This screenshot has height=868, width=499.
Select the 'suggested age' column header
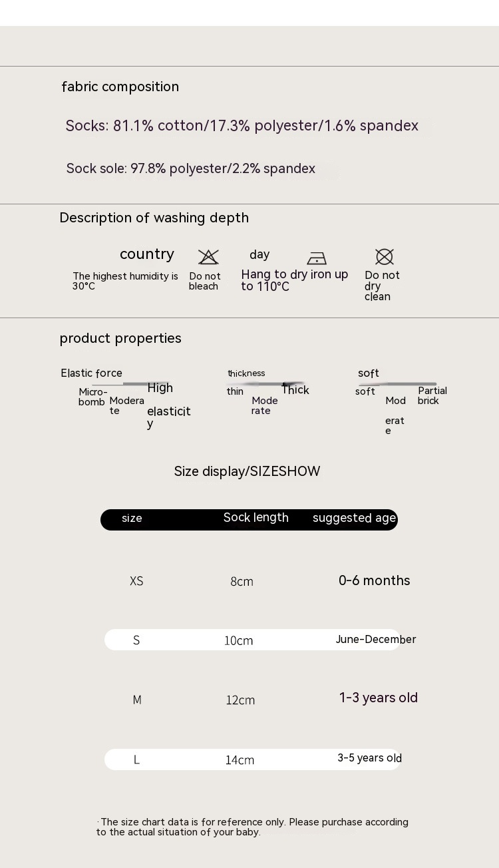[x=354, y=519]
